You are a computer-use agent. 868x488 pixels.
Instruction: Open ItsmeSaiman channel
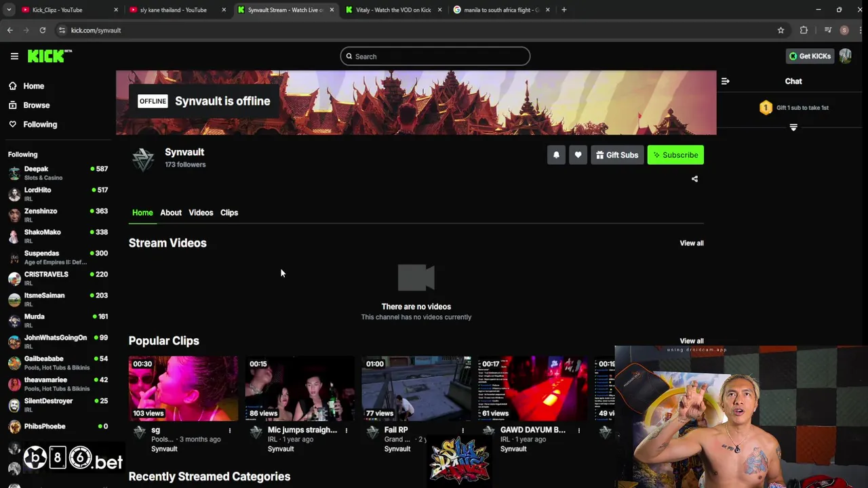(58, 299)
